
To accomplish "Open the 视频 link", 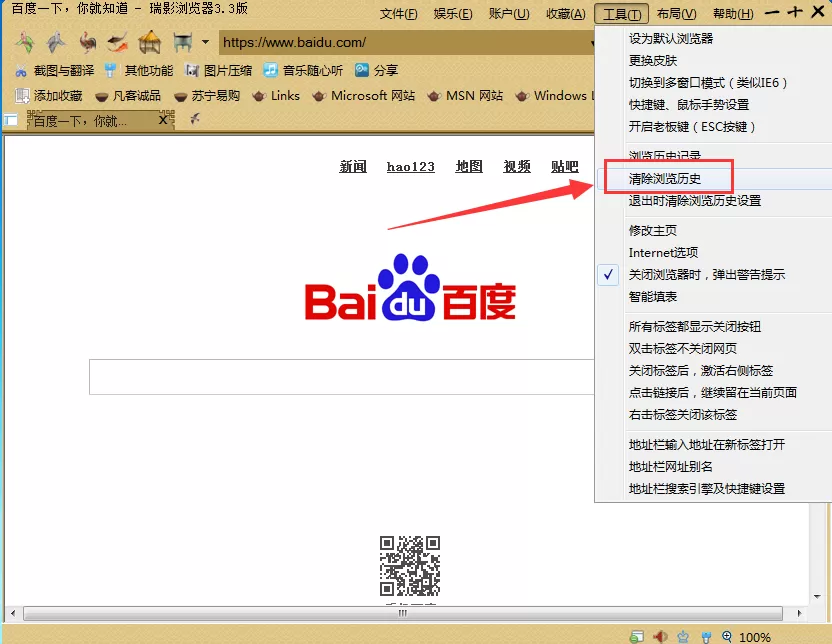I will point(517,167).
